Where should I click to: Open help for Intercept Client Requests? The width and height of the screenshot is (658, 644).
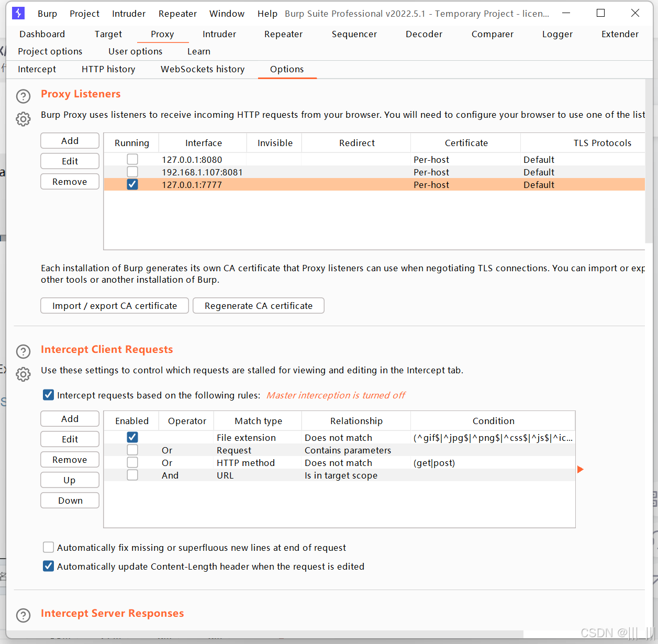click(x=23, y=351)
